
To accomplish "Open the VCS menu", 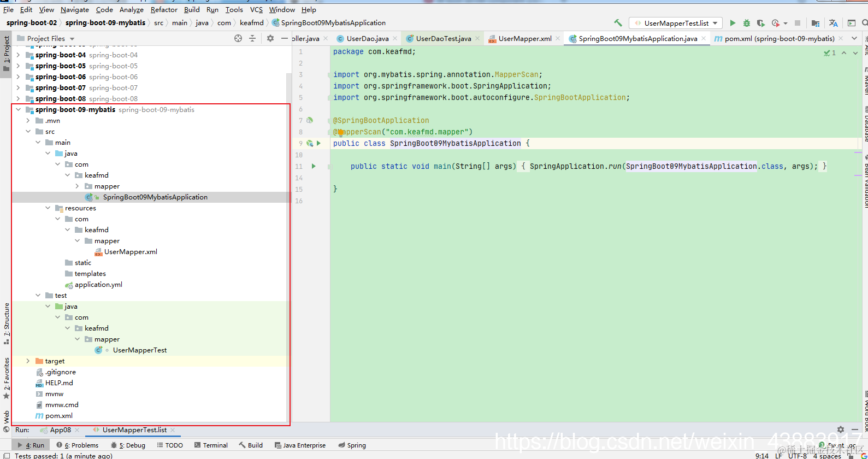I will pyautogui.click(x=256, y=9).
